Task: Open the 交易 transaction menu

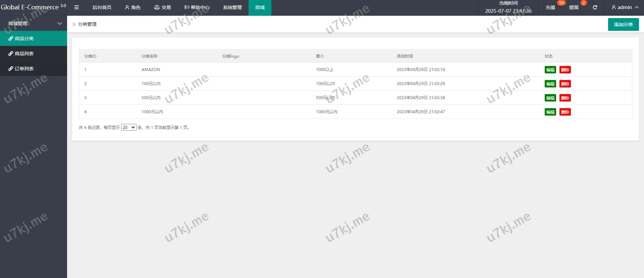Action: click(162, 7)
